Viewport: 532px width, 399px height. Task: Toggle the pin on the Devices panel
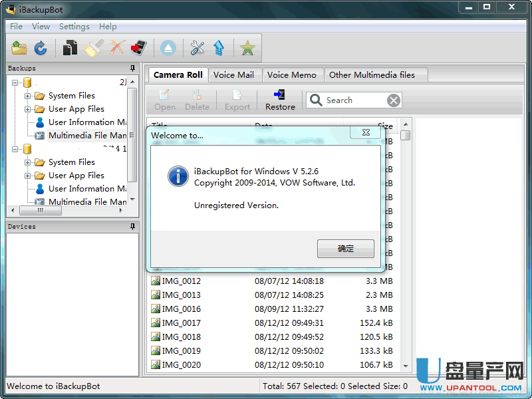tap(133, 227)
